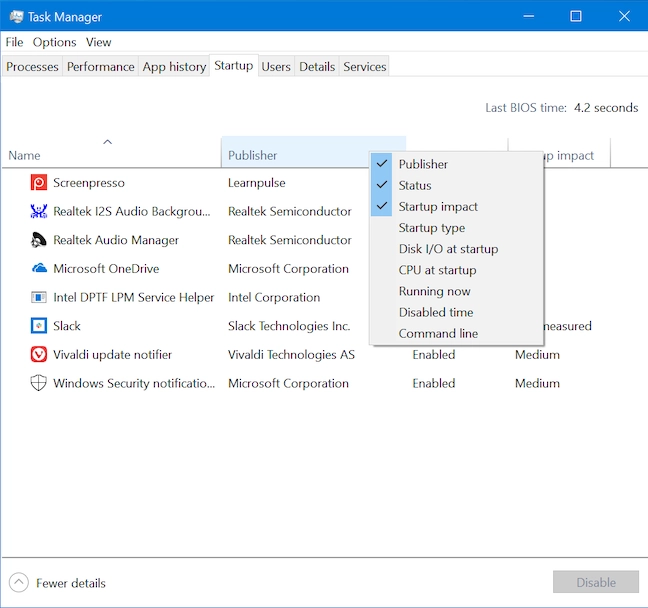648x608 pixels.
Task: Click Enabled status of Vivaldi update notifier
Action: tap(434, 355)
